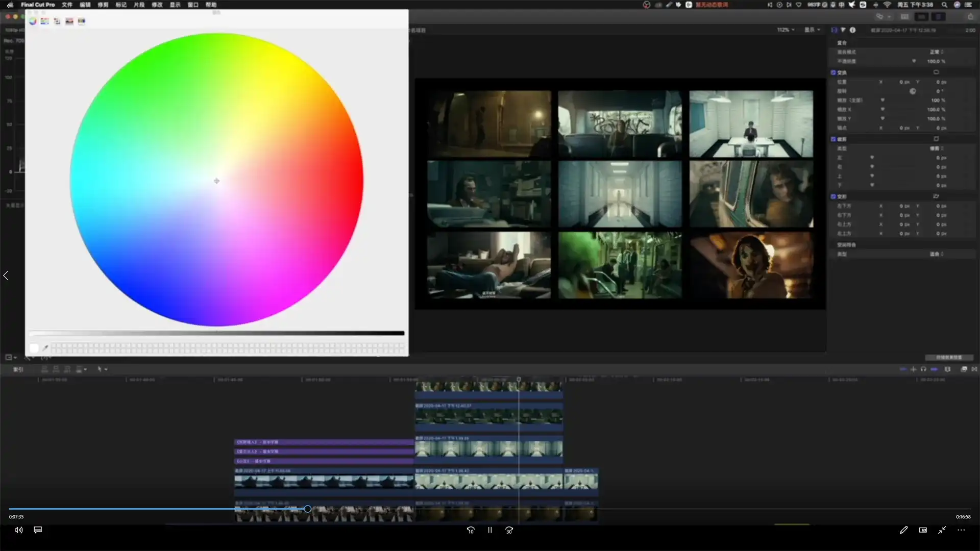
Task: Click the brightness slider below color wheel
Action: click(x=216, y=334)
